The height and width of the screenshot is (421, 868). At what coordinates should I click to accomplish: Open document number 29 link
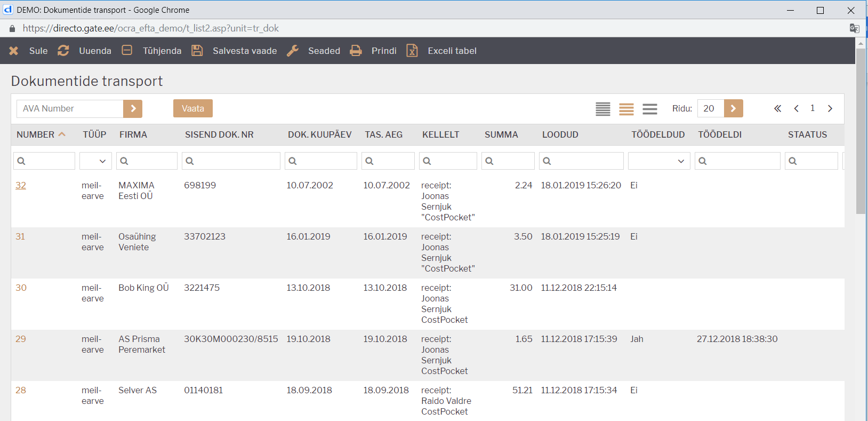click(21, 339)
